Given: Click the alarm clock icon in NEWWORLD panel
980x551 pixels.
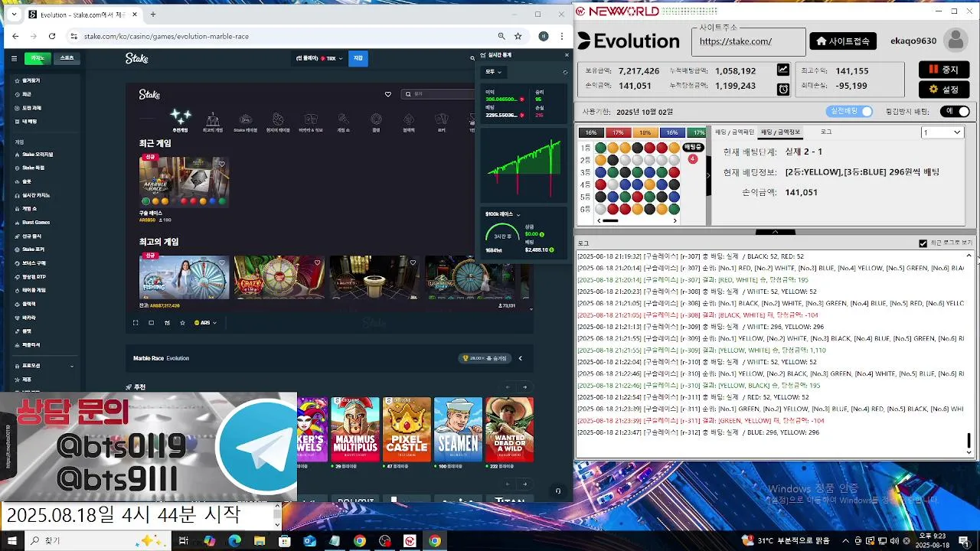Looking at the screenshot, I should (x=782, y=89).
